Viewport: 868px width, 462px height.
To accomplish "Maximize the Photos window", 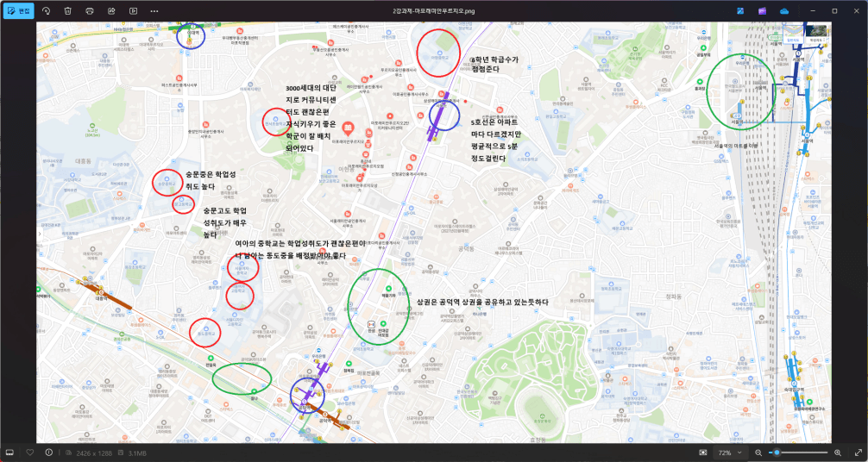I will pyautogui.click(x=835, y=10).
